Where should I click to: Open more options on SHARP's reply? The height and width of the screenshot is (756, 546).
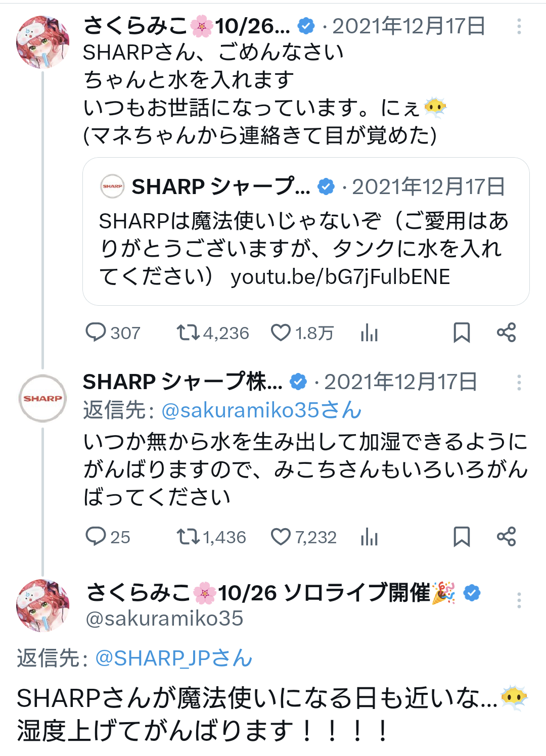click(x=519, y=383)
